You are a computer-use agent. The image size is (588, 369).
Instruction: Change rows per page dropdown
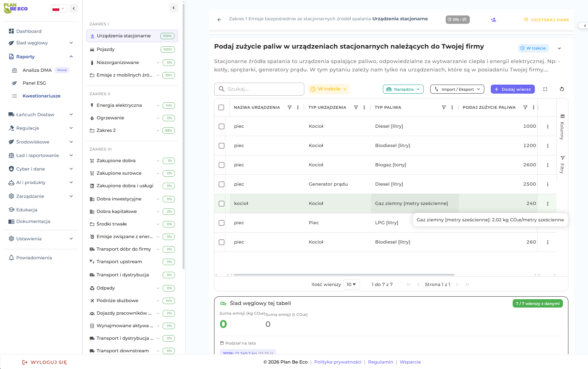coord(351,284)
